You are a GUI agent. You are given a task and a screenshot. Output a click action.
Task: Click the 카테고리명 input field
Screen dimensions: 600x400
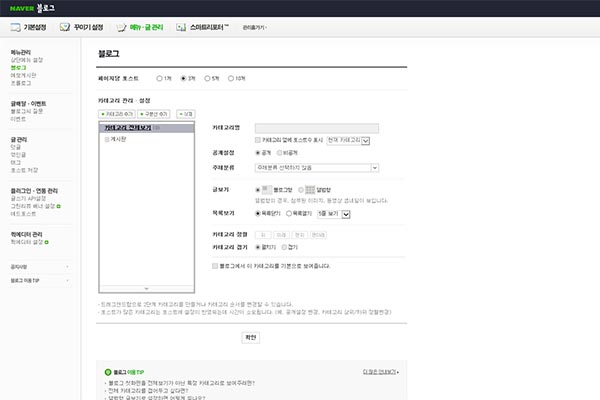pyautogui.click(x=317, y=128)
